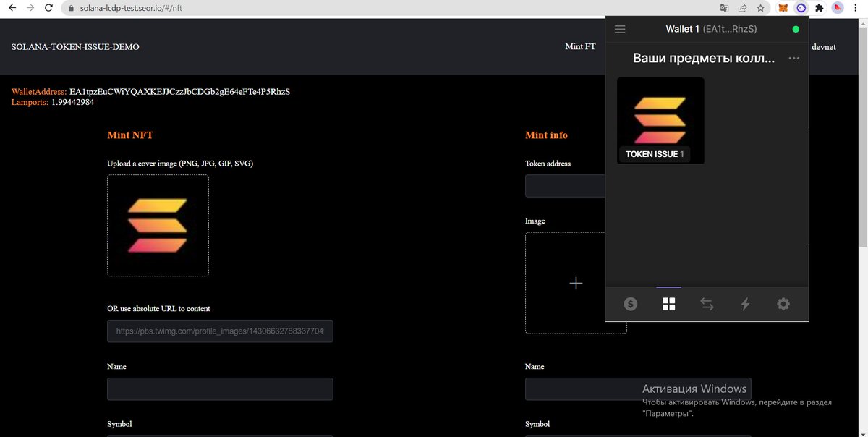Switch to the devnet network label
The height and width of the screenshot is (437, 868).
(x=824, y=46)
